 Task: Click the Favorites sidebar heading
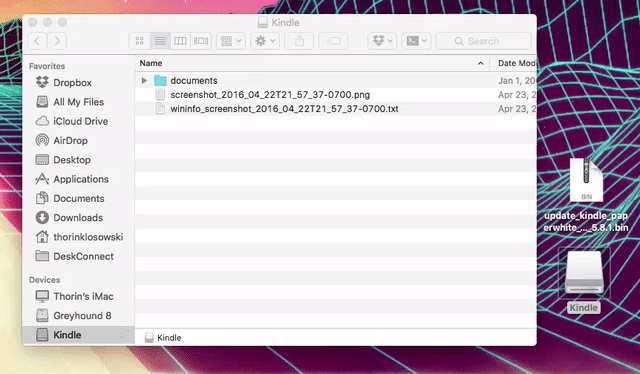47,66
